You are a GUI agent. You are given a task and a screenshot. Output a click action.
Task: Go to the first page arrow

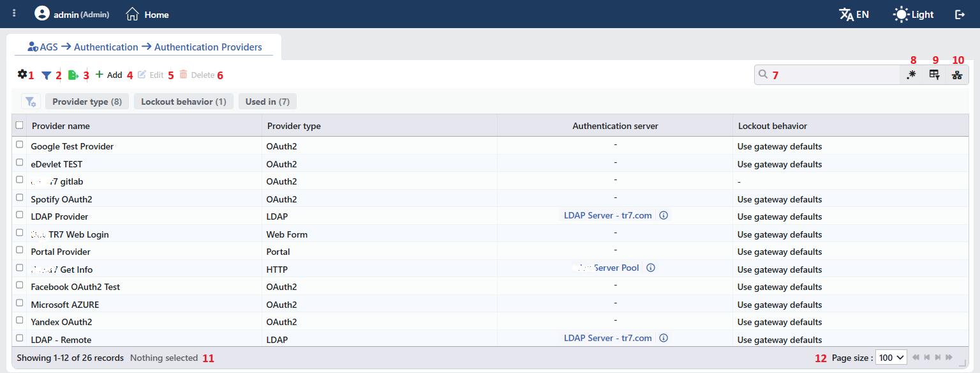point(916,358)
